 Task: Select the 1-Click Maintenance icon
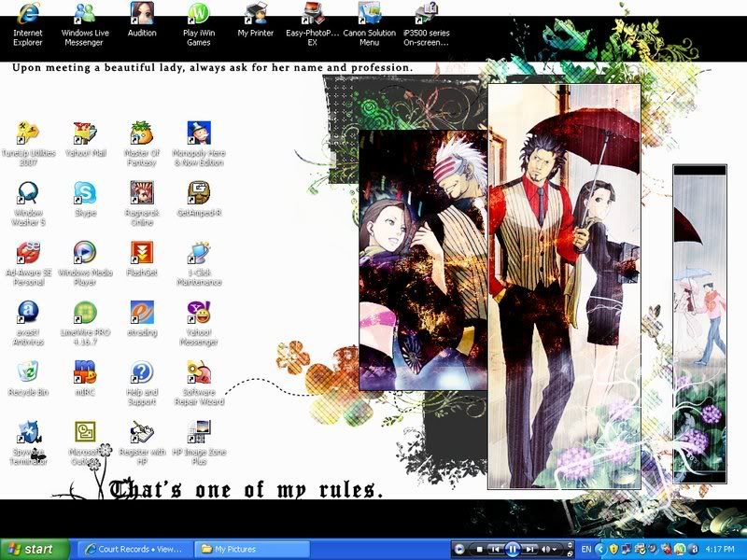click(x=199, y=263)
